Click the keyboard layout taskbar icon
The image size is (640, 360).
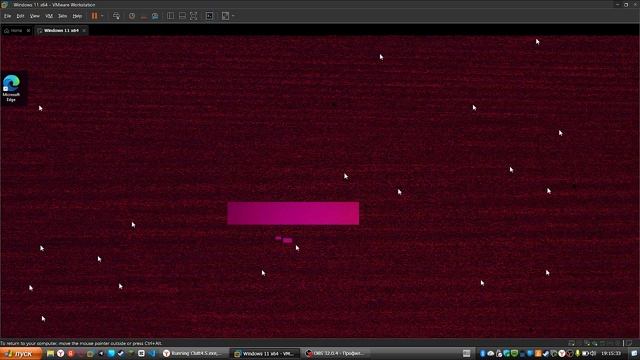pyautogui.click(x=467, y=353)
